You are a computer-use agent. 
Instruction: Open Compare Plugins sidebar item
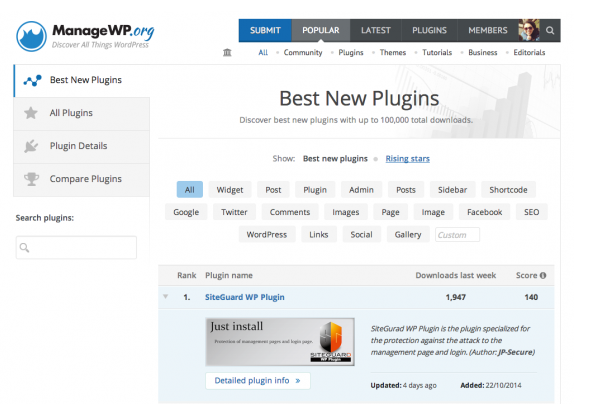(82, 179)
